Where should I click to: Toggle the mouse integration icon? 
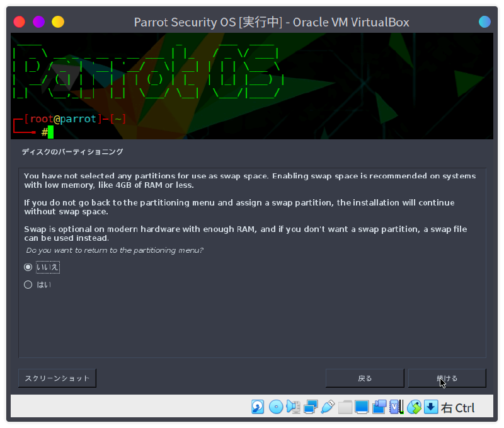tap(413, 407)
